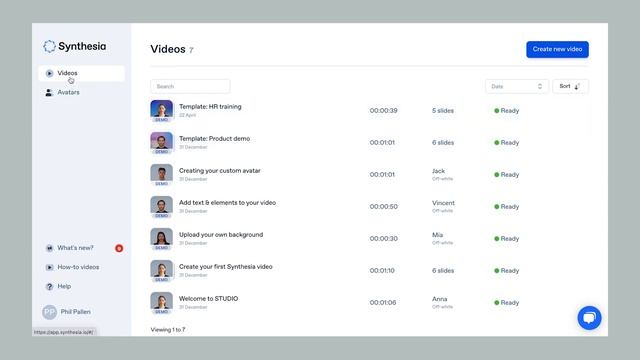Click the How-to videos play icon
The height and width of the screenshot is (360, 640).
(x=49, y=267)
